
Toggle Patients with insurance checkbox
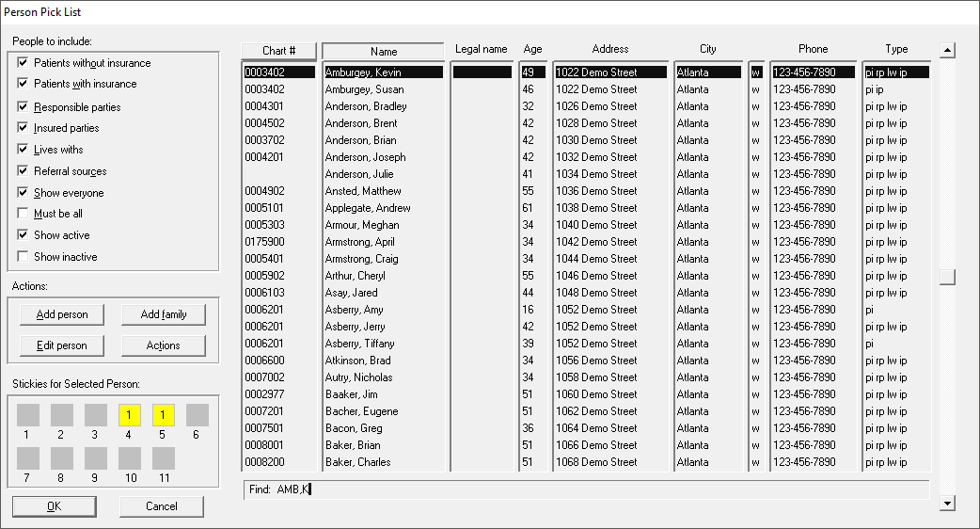23,83
